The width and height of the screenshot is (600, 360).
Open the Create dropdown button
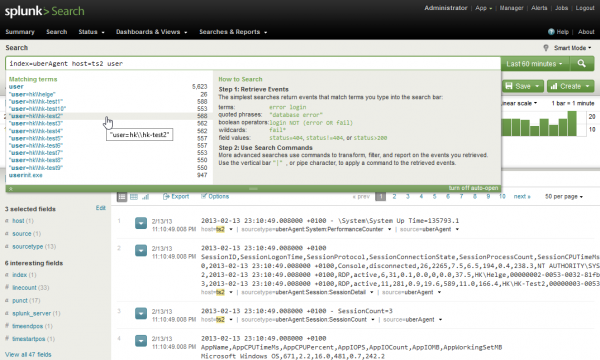click(570, 86)
